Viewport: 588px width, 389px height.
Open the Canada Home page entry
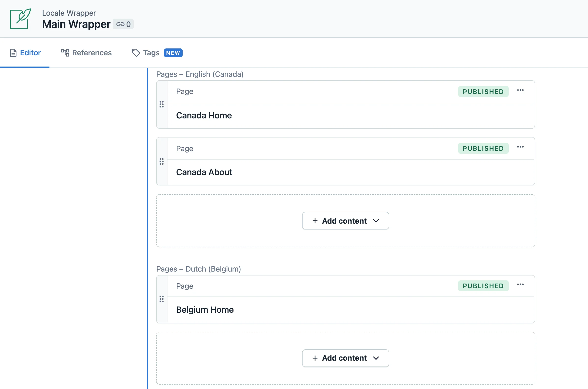click(204, 115)
